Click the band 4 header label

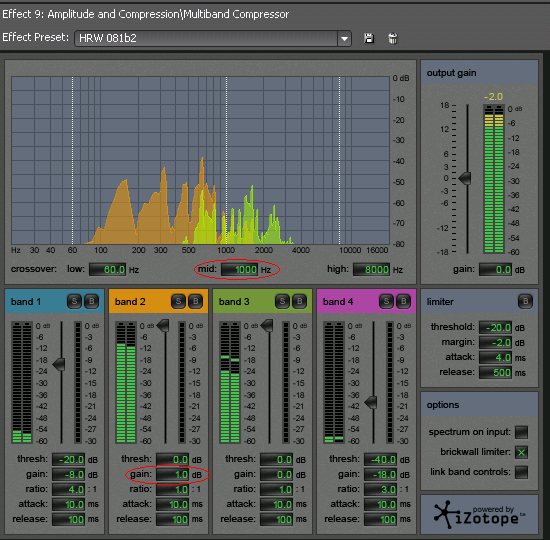(338, 302)
